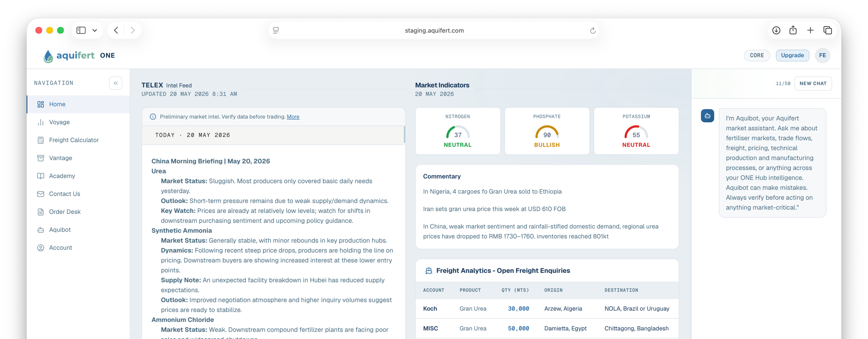Click the Phosphate gauge showing 90

tap(547, 131)
